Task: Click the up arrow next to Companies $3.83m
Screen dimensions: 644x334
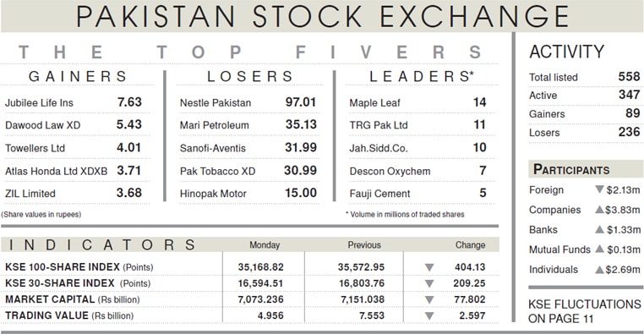Action: [600, 210]
